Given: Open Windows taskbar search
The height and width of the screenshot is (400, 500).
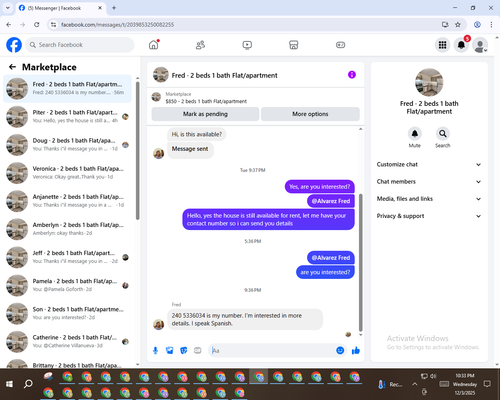Looking at the screenshot, I should pyautogui.click(x=28, y=384).
